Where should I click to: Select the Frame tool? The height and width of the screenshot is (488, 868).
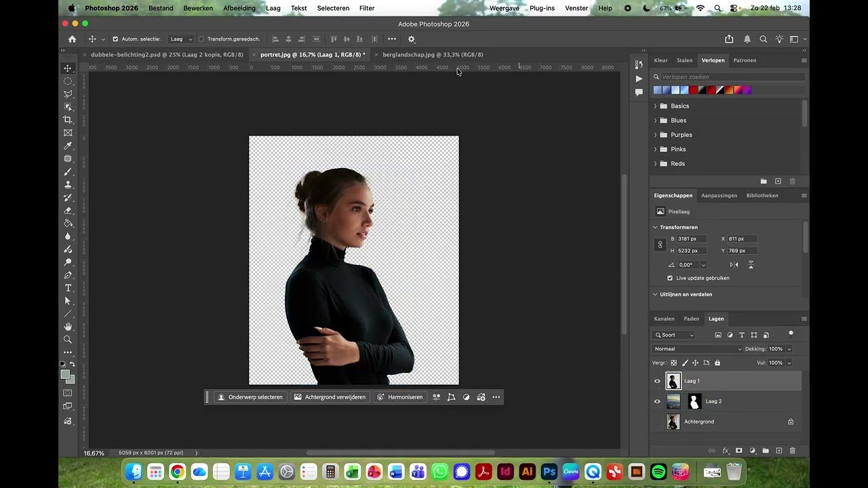coord(68,133)
